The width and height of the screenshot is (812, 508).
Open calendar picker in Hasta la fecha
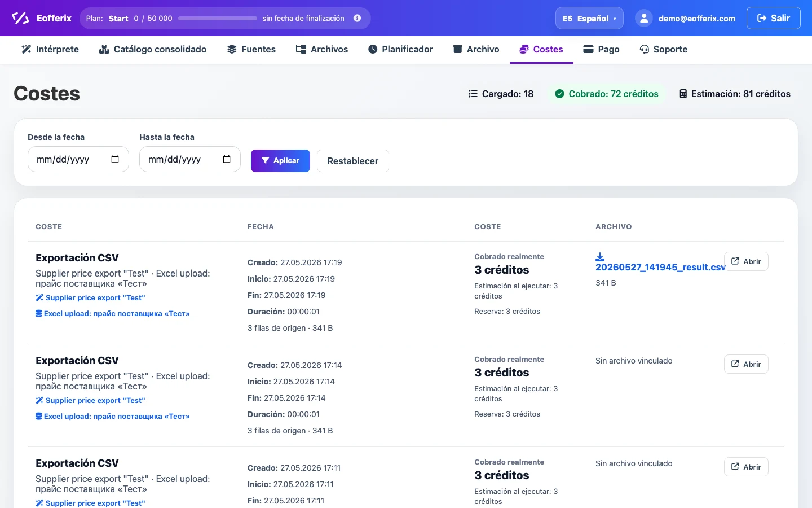(x=227, y=159)
